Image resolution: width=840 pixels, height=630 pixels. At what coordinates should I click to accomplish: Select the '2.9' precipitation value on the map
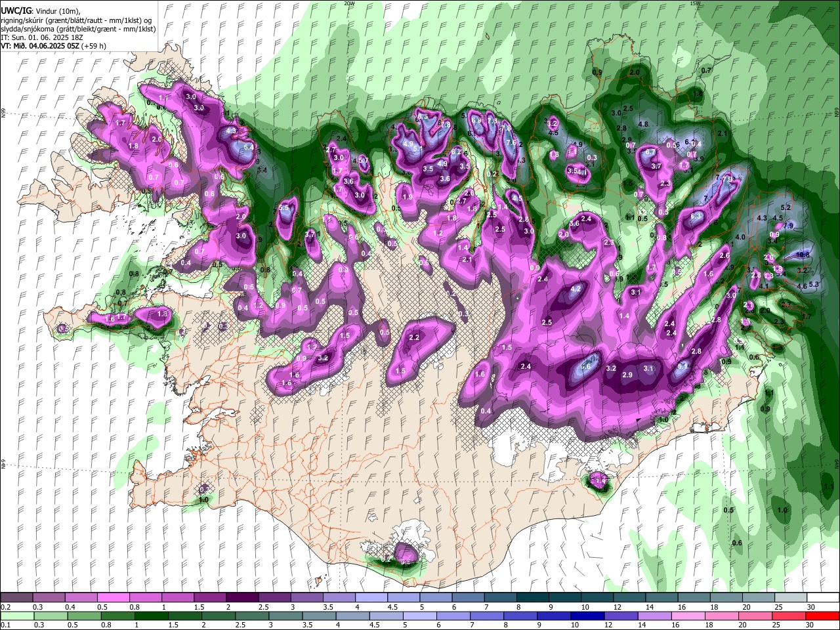coord(627,375)
